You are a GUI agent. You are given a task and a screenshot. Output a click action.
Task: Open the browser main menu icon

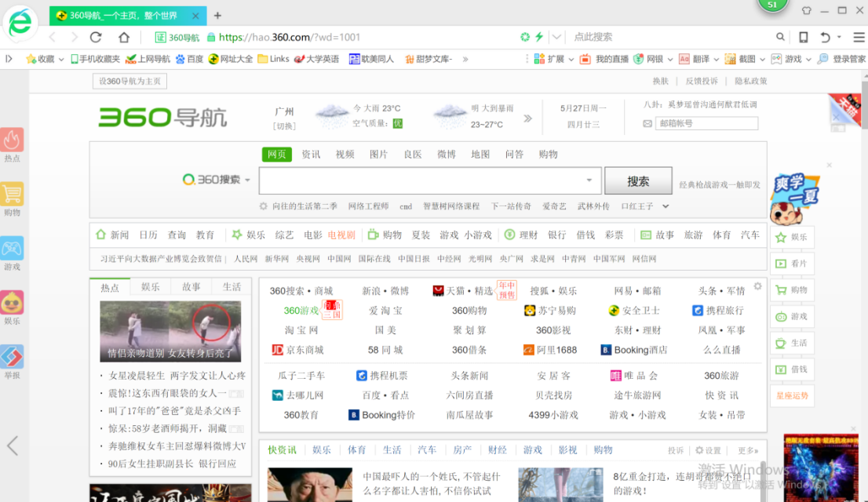pos(859,37)
